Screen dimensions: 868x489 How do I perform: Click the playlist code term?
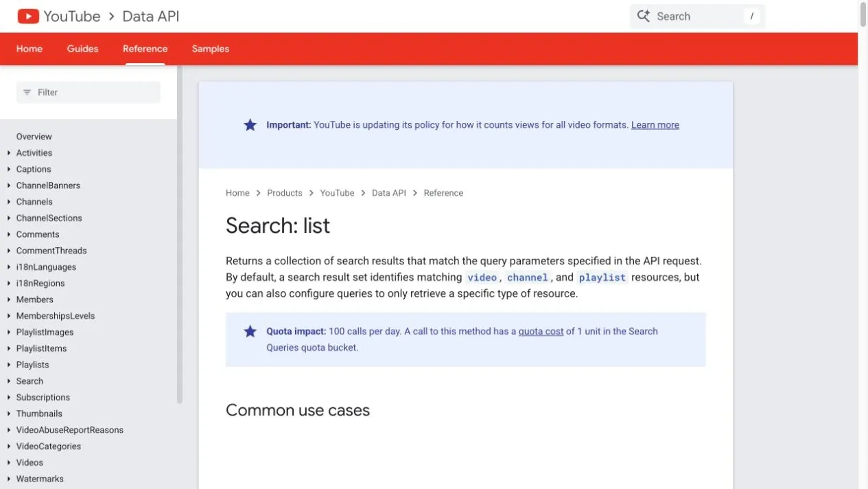point(602,277)
